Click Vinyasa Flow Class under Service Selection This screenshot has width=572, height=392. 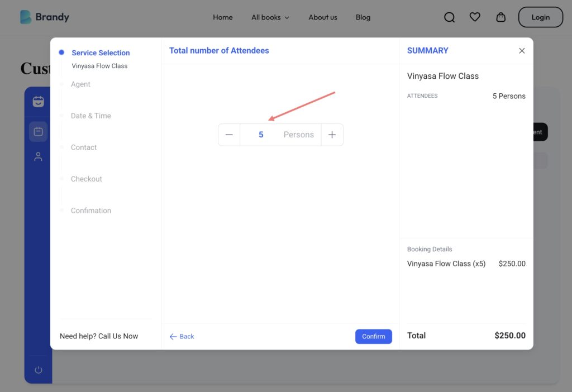click(99, 66)
